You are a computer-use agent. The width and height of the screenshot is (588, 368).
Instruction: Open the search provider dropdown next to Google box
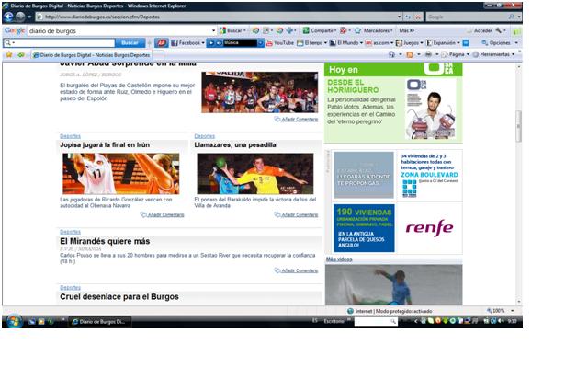pyautogui.click(x=519, y=17)
